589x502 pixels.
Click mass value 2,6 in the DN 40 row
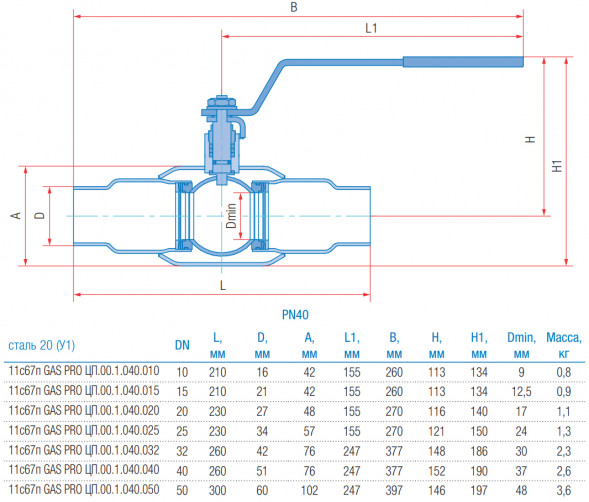(x=564, y=471)
